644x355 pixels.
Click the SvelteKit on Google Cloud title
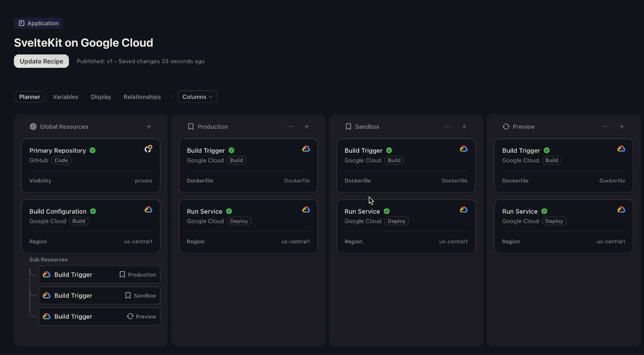(x=84, y=43)
